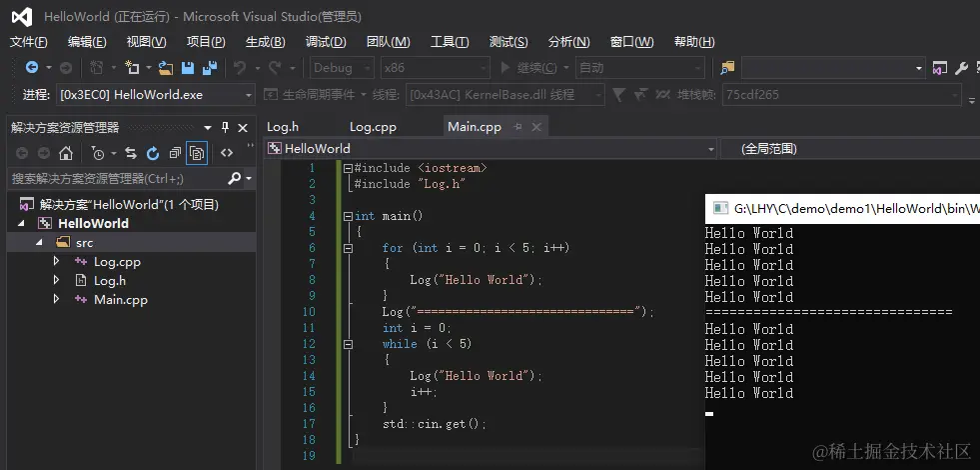Expand the Main.cpp tree node
Viewport: 980px width, 470px height.
[x=57, y=299]
